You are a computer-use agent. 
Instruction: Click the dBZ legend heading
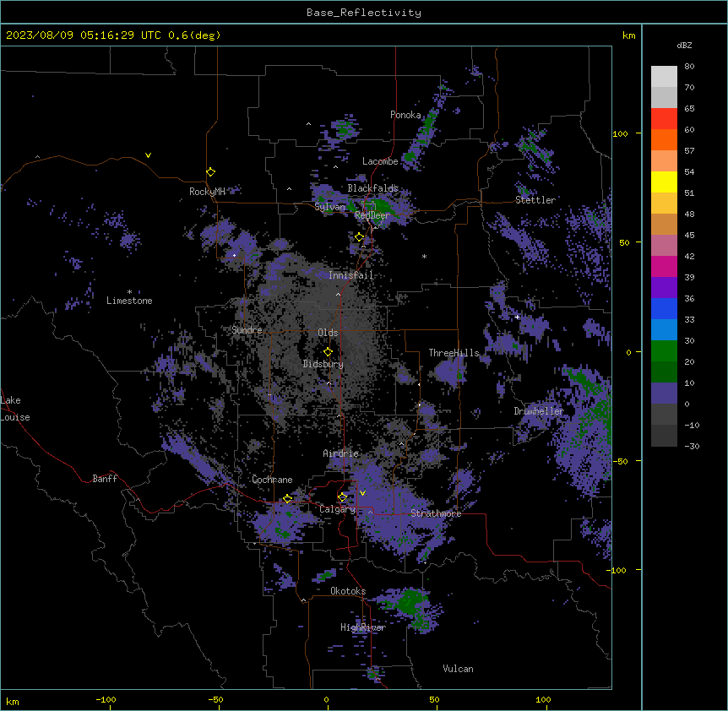click(x=684, y=46)
